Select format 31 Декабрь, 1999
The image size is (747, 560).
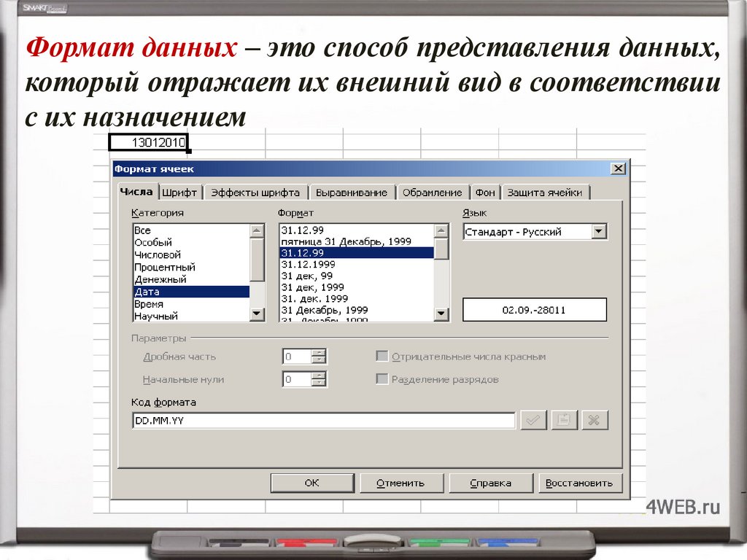pos(357,310)
